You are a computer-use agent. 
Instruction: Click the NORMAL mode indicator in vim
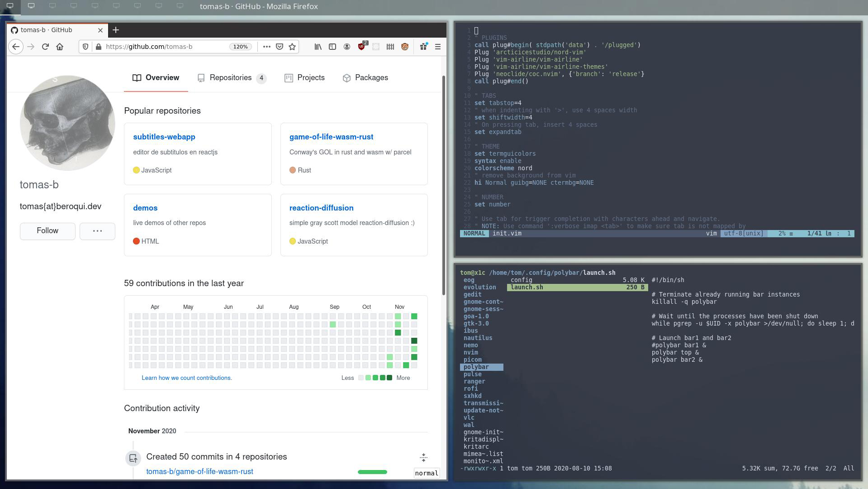coord(474,234)
